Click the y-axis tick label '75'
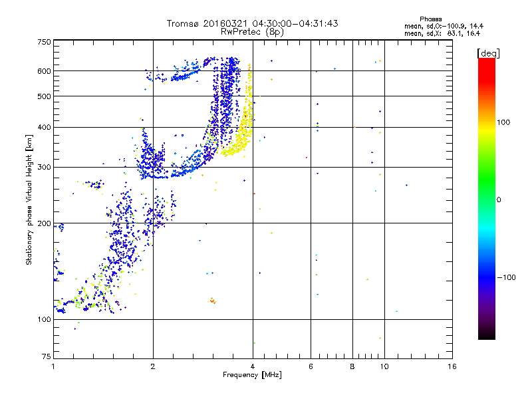532x399 pixels. pos(47,356)
